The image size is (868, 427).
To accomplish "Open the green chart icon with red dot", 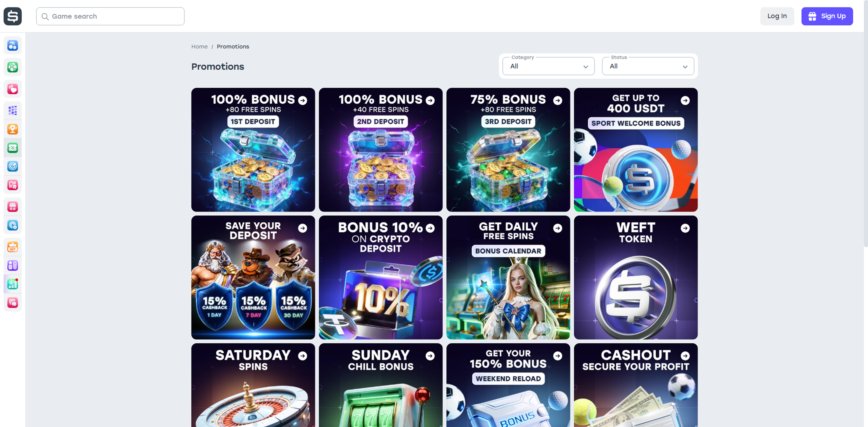I will (x=12, y=284).
